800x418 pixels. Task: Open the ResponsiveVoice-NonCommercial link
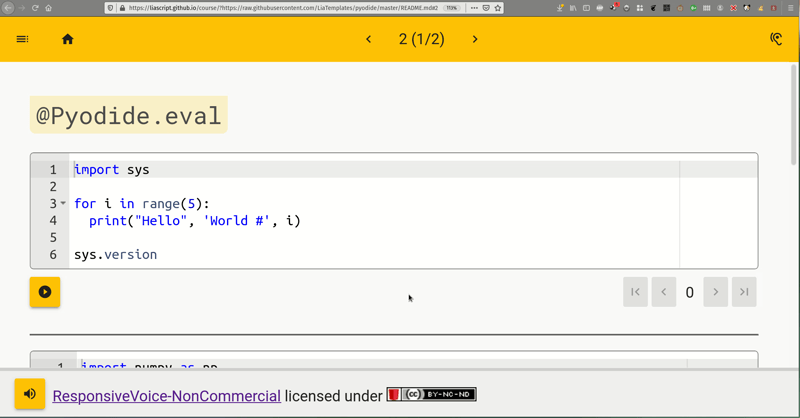click(166, 396)
